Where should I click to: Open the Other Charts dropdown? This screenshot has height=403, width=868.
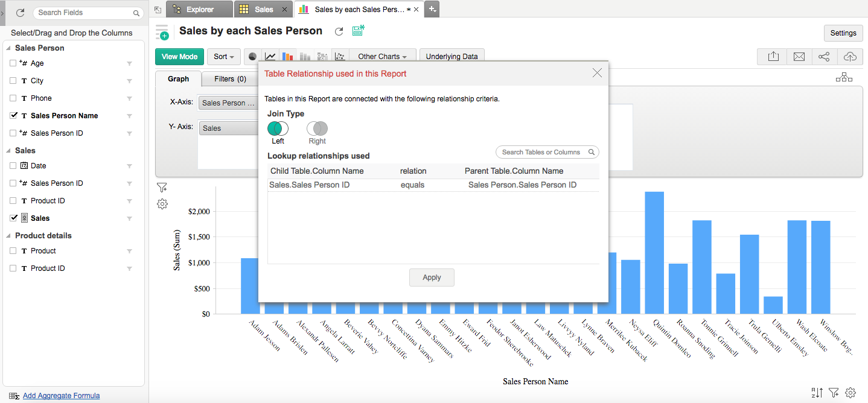click(382, 56)
